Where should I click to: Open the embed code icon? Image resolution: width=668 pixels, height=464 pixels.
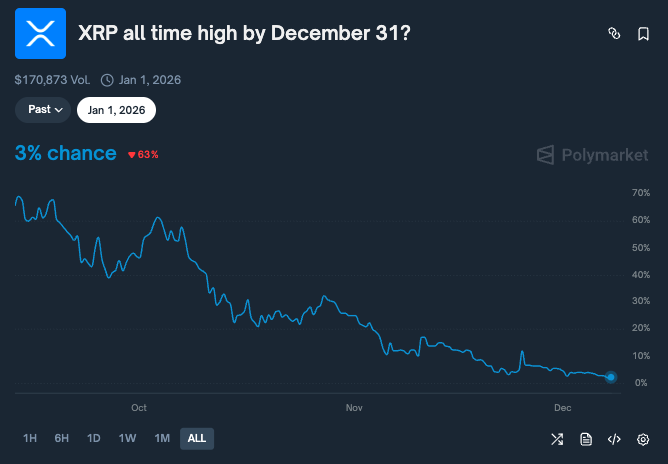tap(615, 439)
